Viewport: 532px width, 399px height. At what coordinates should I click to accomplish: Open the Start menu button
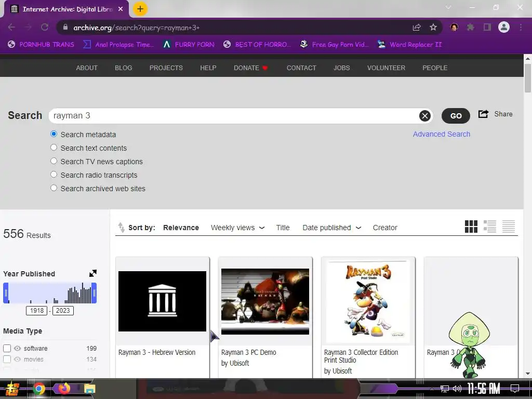[12, 389]
